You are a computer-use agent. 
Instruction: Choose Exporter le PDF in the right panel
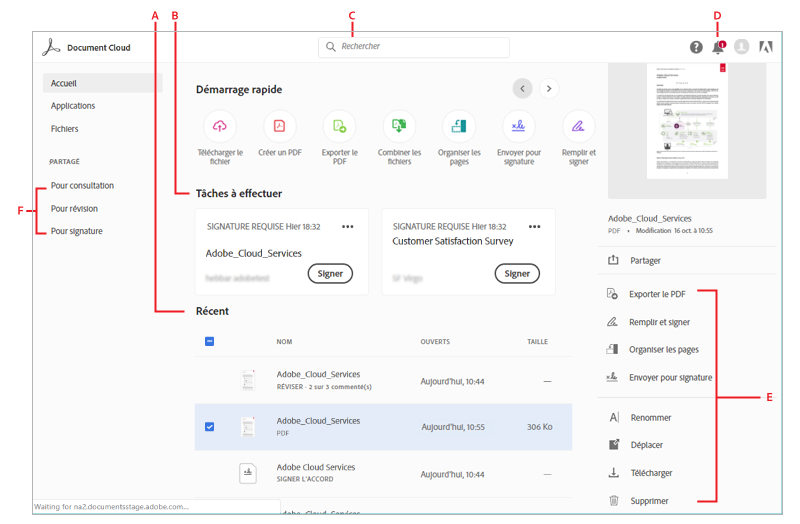(x=657, y=295)
